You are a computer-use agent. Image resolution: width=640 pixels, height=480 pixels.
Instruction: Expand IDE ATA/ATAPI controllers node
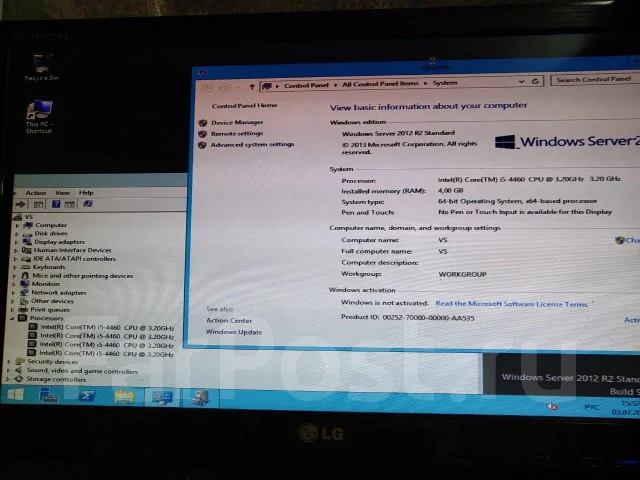click(x=16, y=259)
